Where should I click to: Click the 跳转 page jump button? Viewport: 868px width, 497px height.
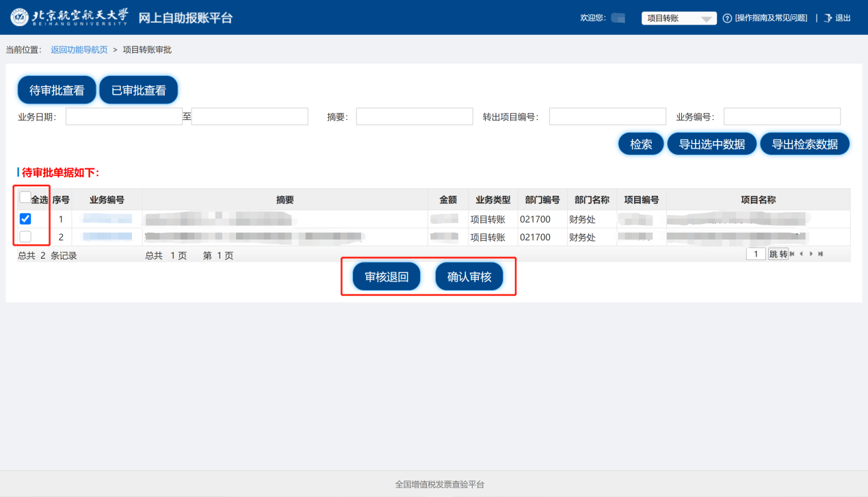tap(778, 254)
